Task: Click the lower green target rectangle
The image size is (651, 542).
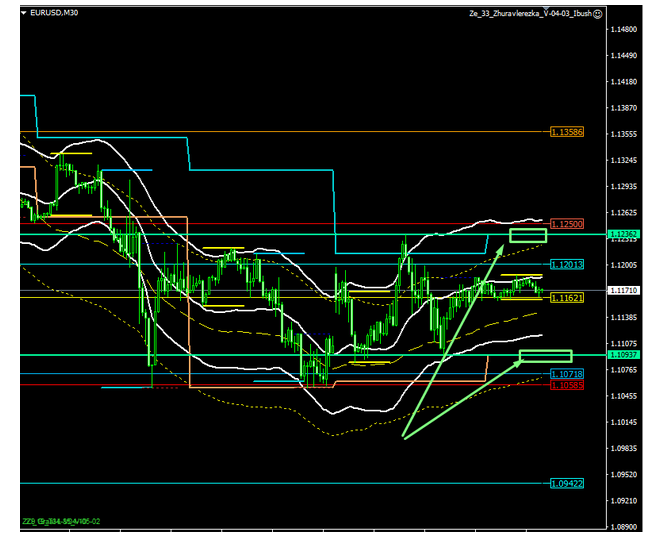Action: pyautogui.click(x=545, y=356)
